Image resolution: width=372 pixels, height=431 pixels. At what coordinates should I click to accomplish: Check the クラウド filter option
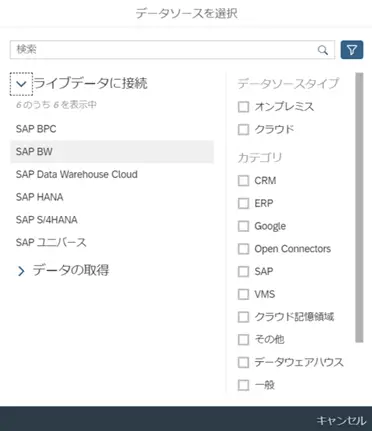point(243,130)
